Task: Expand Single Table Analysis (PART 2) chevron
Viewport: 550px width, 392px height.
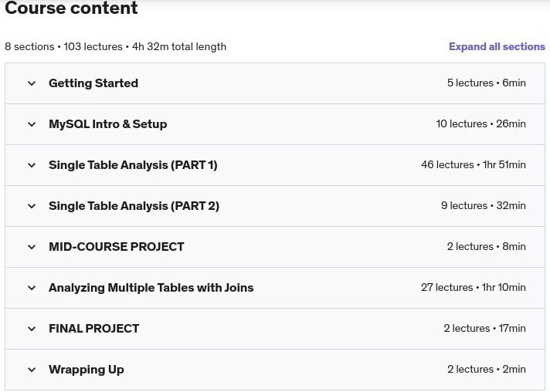Action: pyautogui.click(x=32, y=206)
